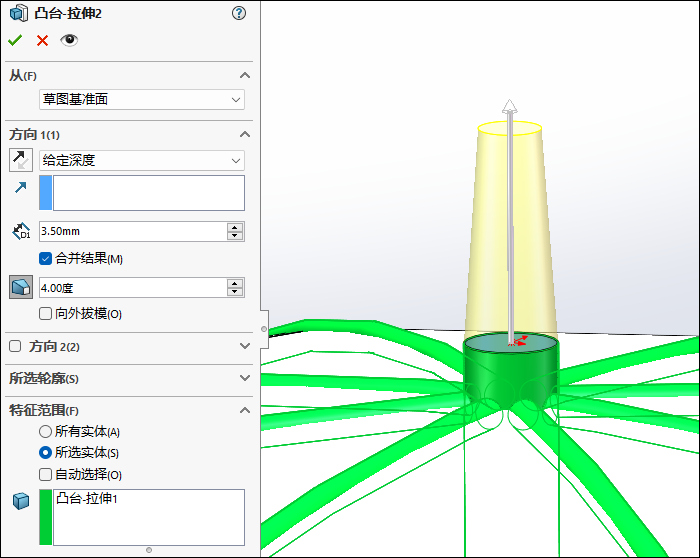Edit the 4.00度 draft angle field
700x558 pixels.
[133, 287]
